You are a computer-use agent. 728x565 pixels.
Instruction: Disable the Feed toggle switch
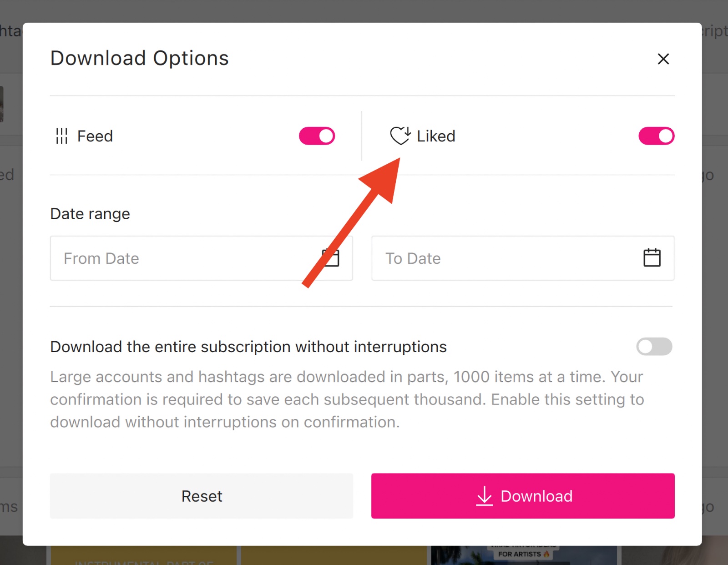point(317,136)
